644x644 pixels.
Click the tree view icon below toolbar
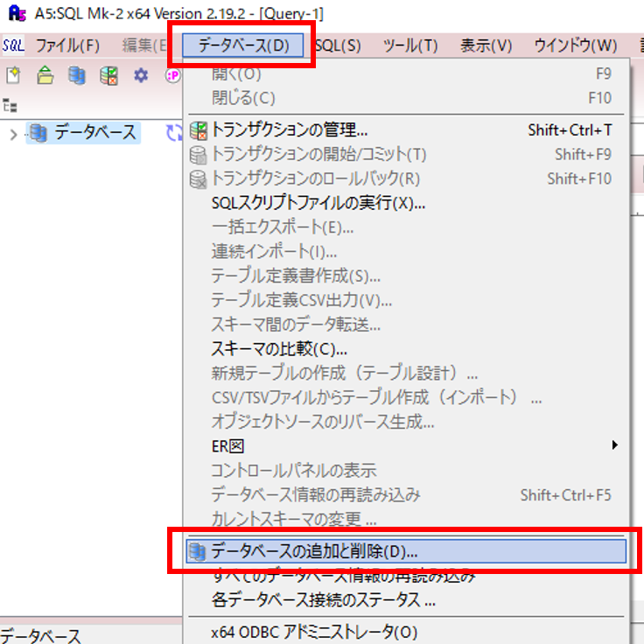click(10, 106)
